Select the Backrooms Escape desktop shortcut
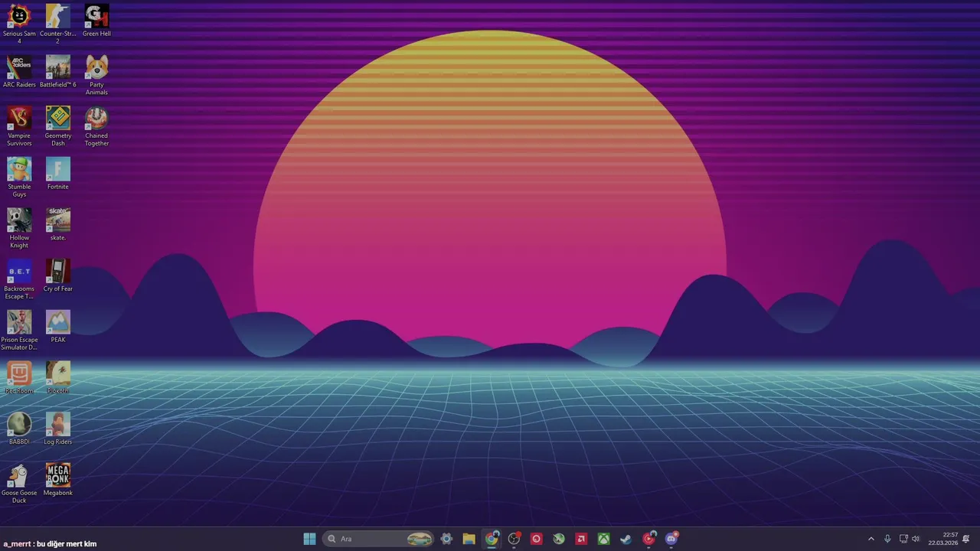Screen dimensions: 980x551 (19, 279)
